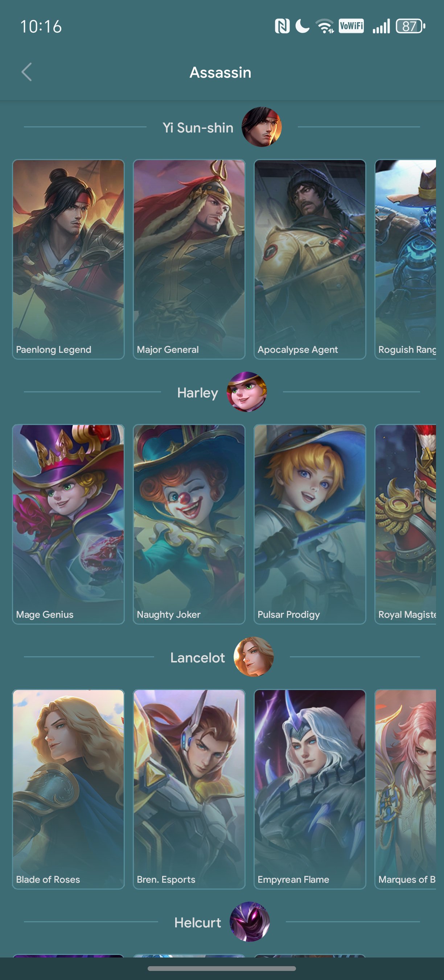This screenshot has width=444, height=980.
Task: Tap Harley hero avatar icon
Action: [247, 392]
